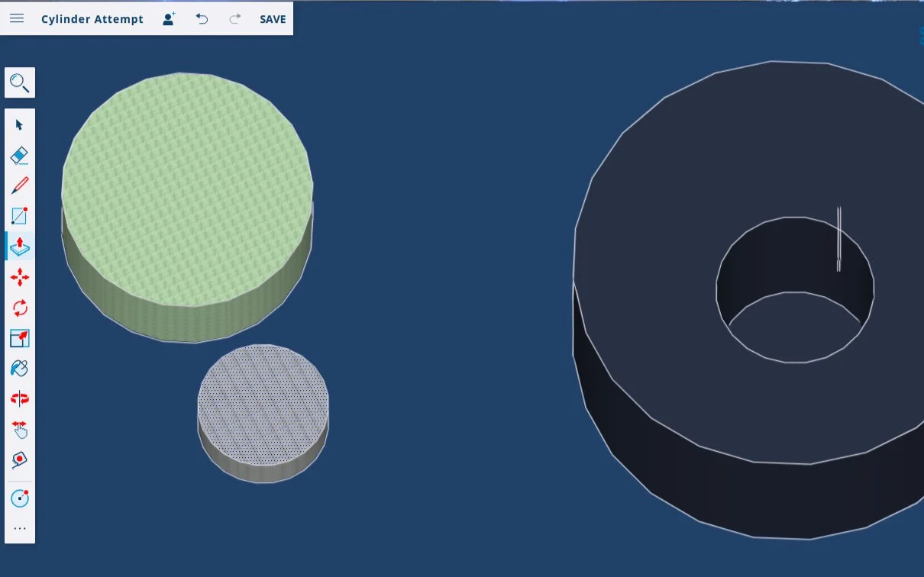Choose the Tape Measure tool
Screen dimensions: 924x577
coord(20,459)
